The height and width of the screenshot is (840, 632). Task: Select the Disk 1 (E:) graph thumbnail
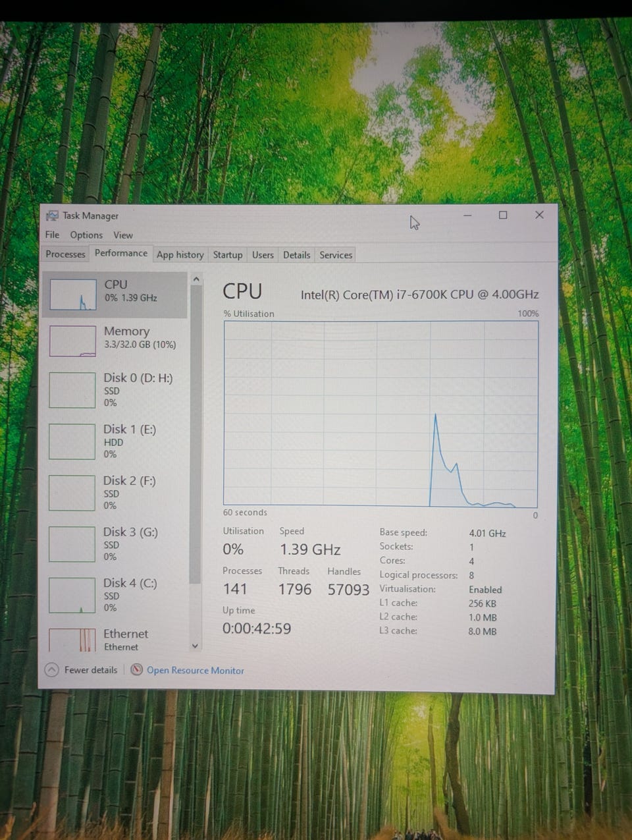click(72, 441)
